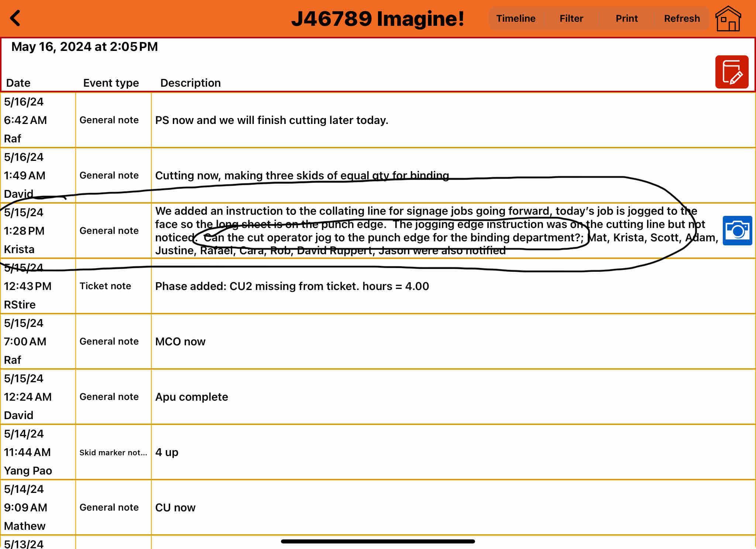Switch to the Timeline view
This screenshot has width=756, height=549.
click(x=515, y=18)
